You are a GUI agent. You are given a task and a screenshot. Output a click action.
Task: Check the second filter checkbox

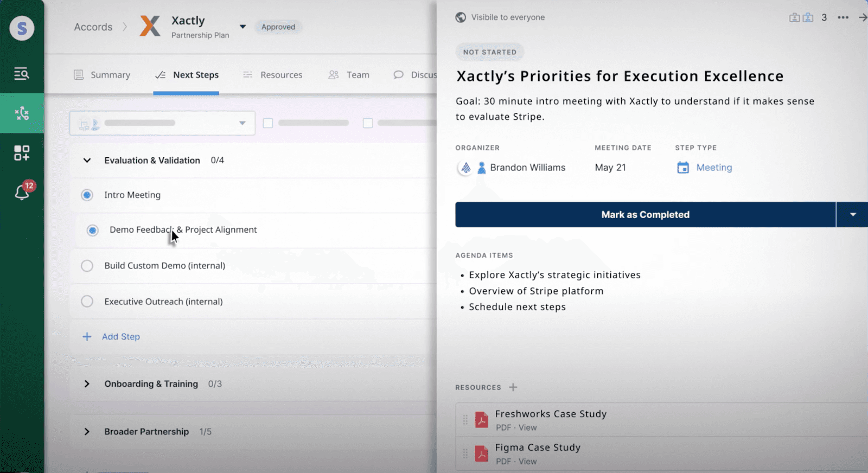click(368, 123)
